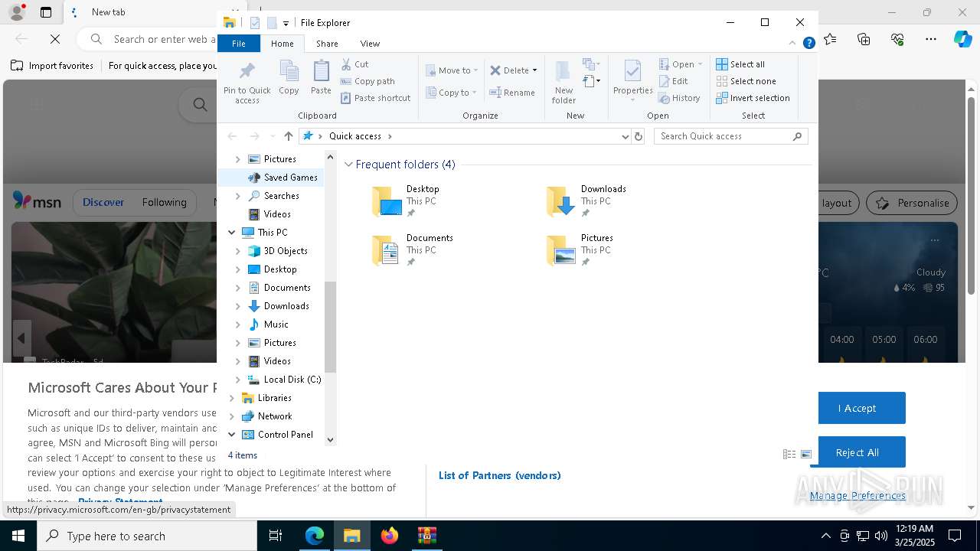
Task: Select Saved Games in navigation tree
Action: [x=290, y=178]
